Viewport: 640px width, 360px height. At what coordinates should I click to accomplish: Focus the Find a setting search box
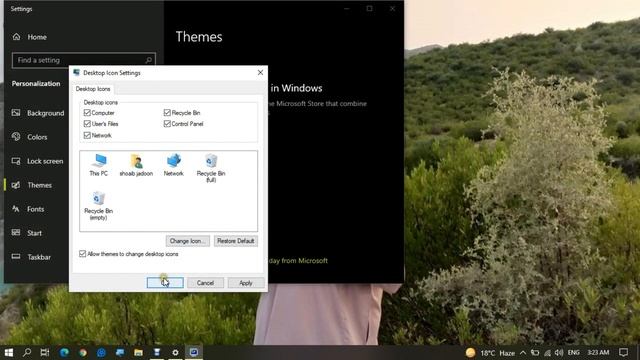84,60
